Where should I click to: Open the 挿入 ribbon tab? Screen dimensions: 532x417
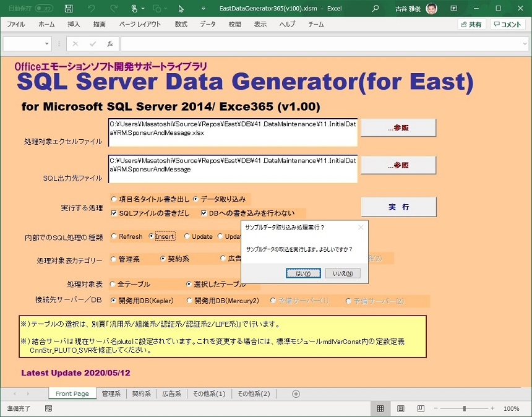tap(74, 24)
